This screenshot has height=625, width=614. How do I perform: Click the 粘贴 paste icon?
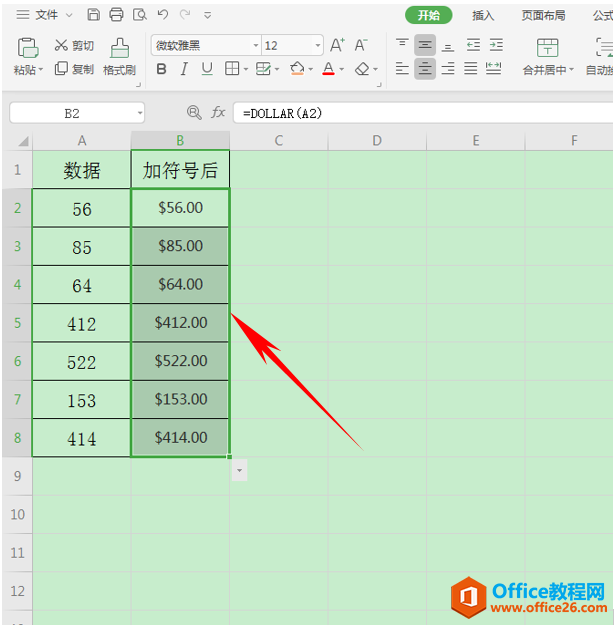click(x=28, y=48)
